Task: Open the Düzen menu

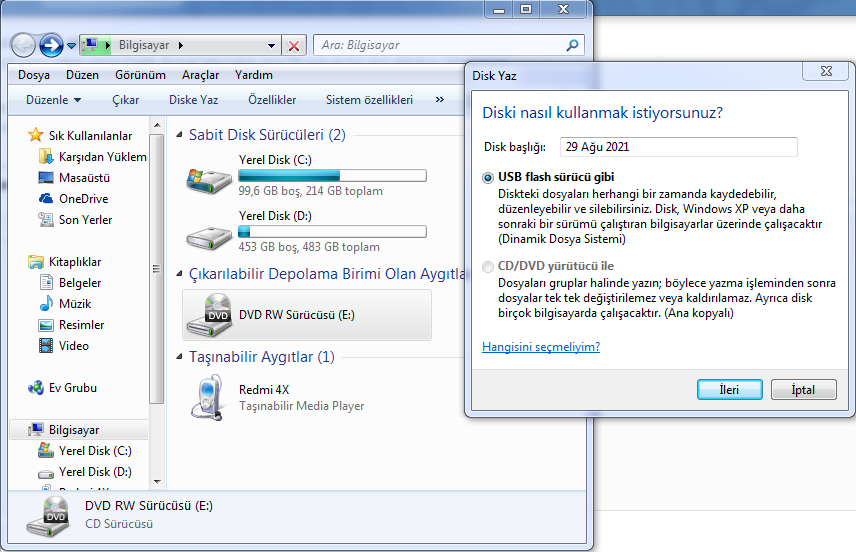Action: point(82,75)
